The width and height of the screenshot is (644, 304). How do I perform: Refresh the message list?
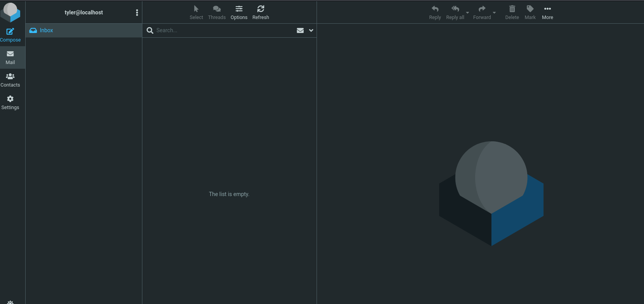(261, 12)
